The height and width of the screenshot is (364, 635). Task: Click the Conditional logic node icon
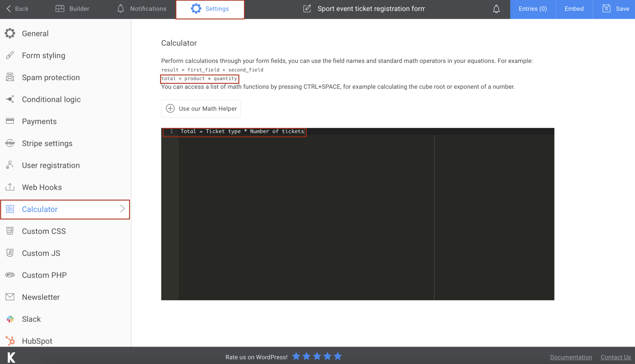point(10,99)
